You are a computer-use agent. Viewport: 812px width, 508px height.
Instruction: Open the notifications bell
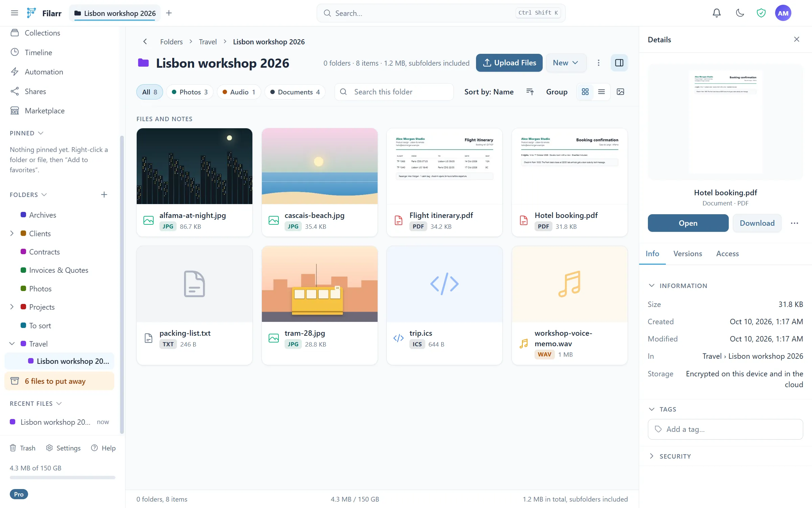coord(717,13)
